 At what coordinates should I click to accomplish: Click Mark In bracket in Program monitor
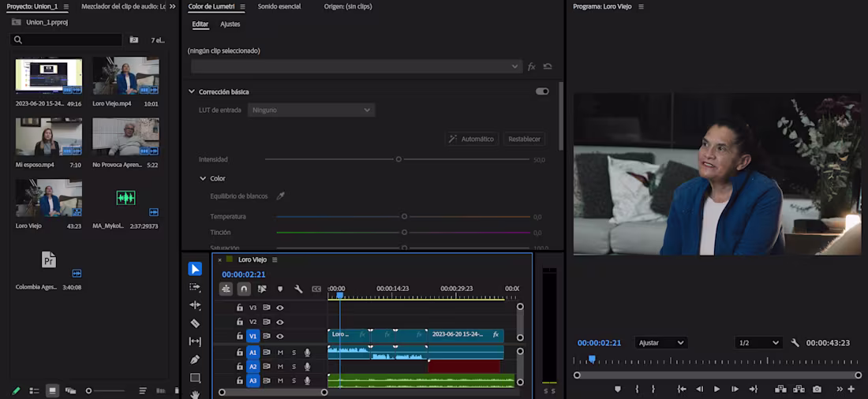637,389
